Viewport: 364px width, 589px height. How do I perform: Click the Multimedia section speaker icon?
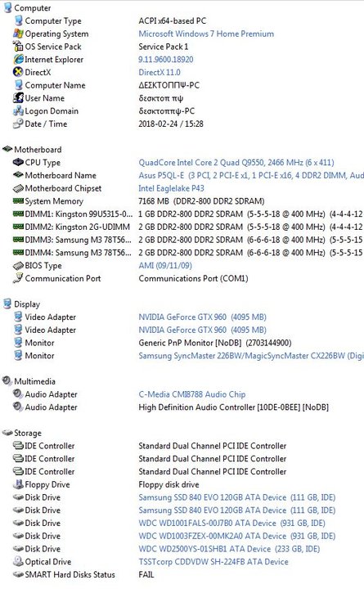[7, 381]
